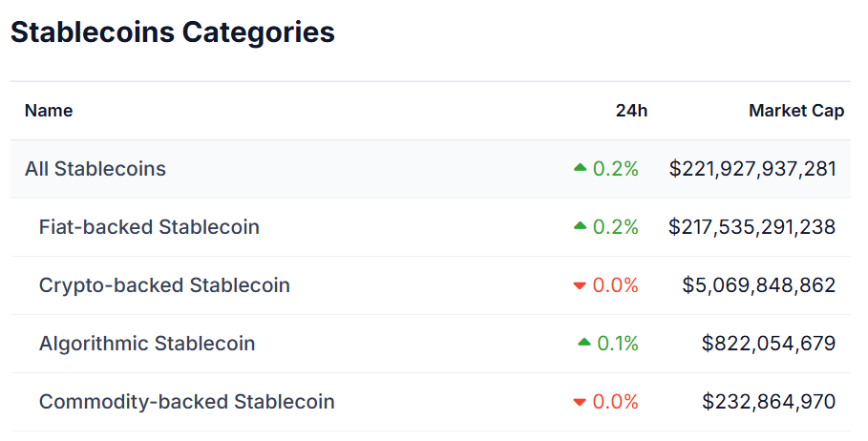Click red down arrow in Commodity-backed Stablecoin row
This screenshot has height=441, width=868.
[580, 402]
